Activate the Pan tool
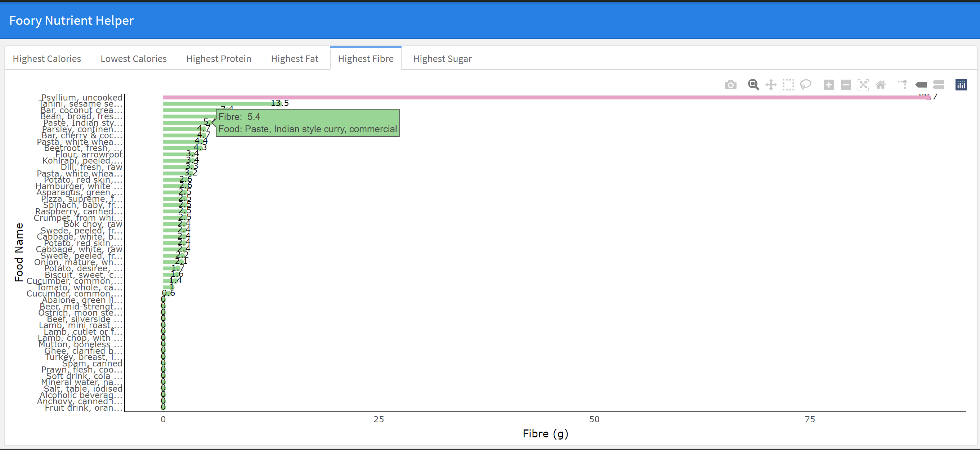980x450 pixels. [771, 85]
